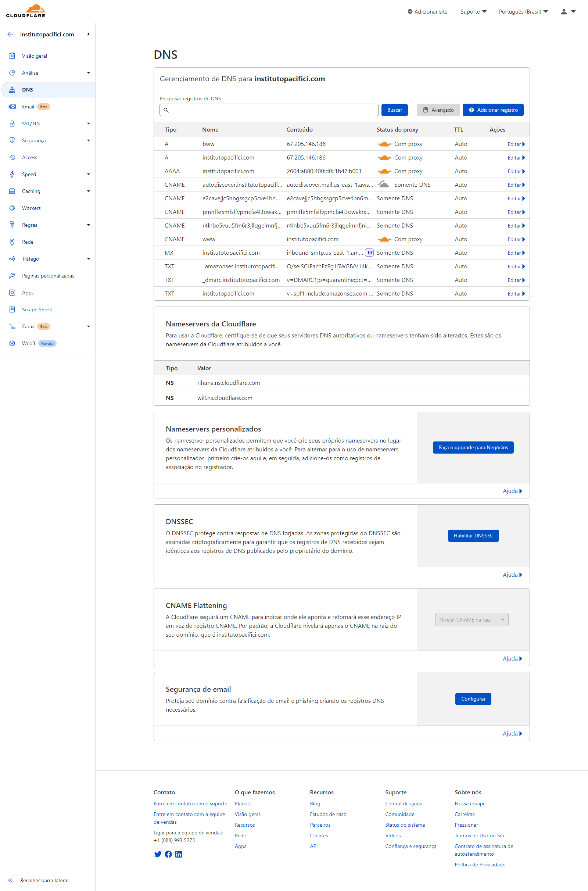Click Editar for the MX record
Image resolution: width=588 pixels, height=891 pixels.
coord(516,253)
